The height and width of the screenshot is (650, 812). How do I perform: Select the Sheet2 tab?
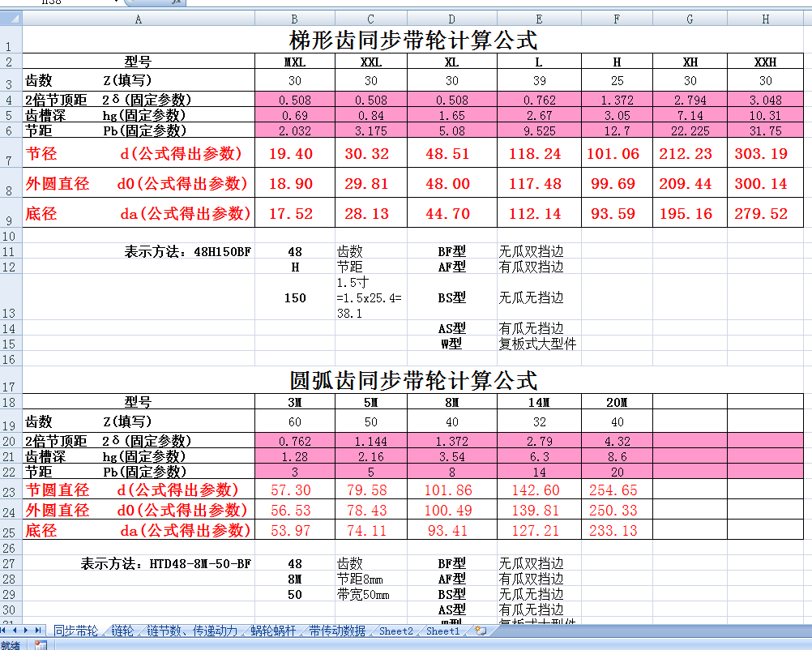tap(396, 631)
